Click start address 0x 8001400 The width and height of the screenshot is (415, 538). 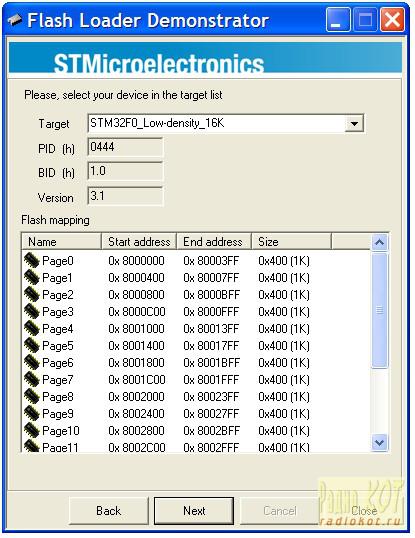(137, 346)
